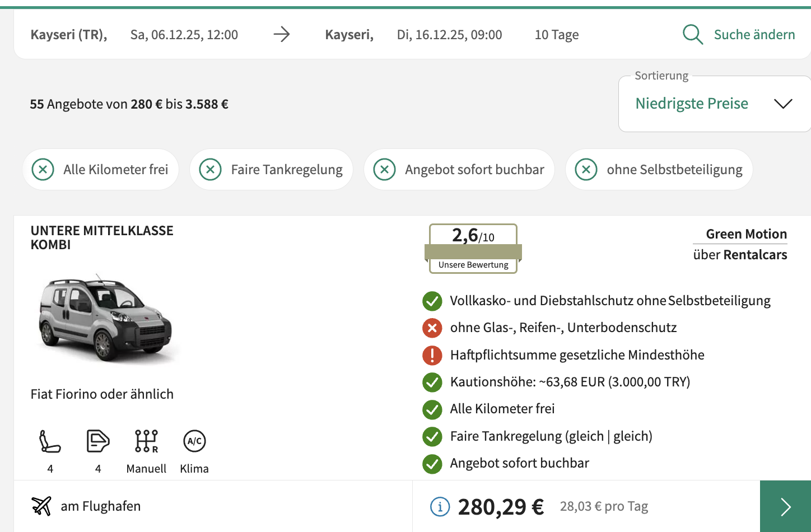Image resolution: width=811 pixels, height=532 pixels.
Task: Click the Green Motion supplier name
Action: tap(746, 234)
